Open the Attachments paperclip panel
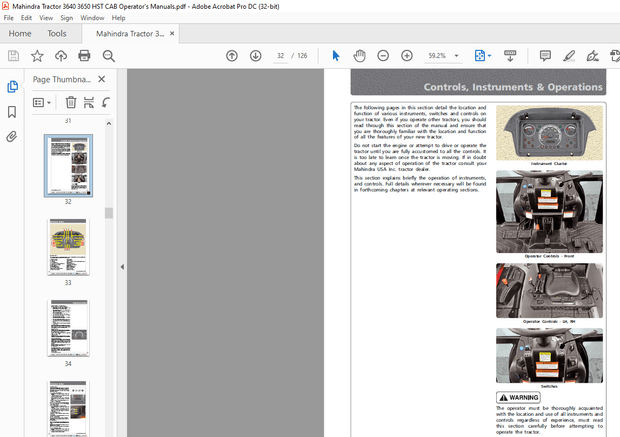Viewport: 620px width, 437px height. point(12,136)
